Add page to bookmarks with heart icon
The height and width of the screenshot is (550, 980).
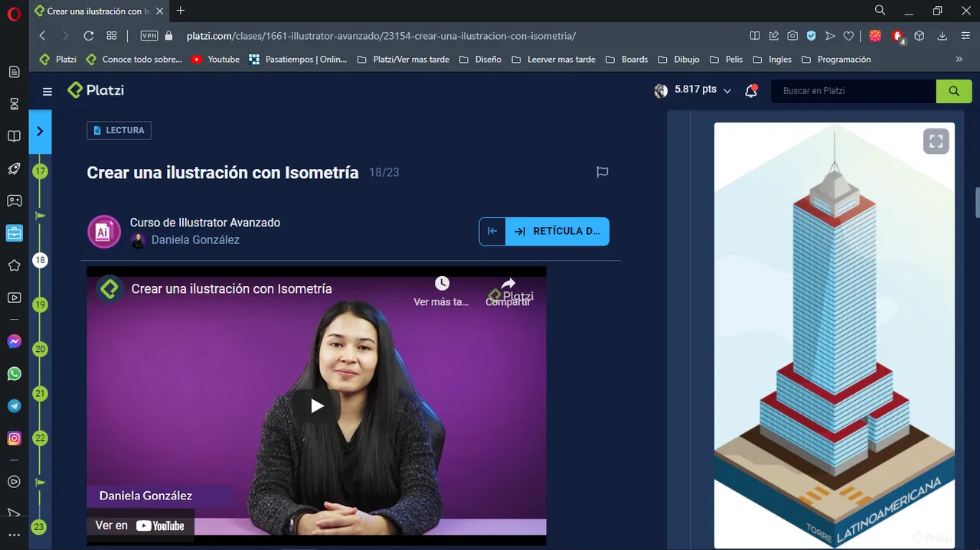coord(848,36)
